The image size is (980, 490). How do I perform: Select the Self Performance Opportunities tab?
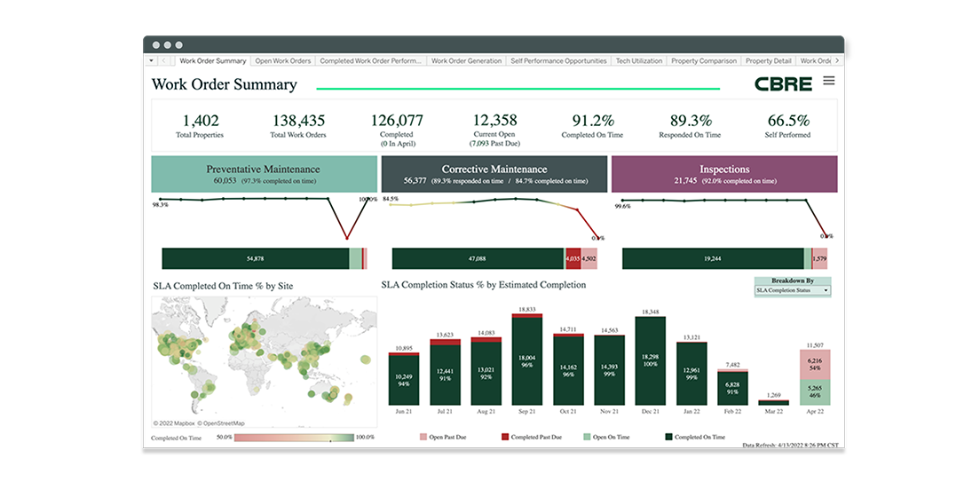click(x=558, y=61)
